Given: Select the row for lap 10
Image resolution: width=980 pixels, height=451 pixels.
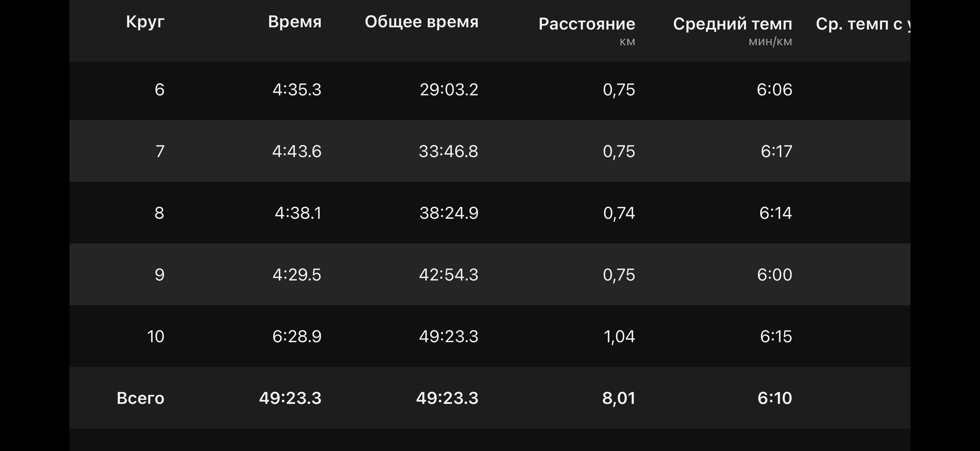Looking at the screenshot, I should coord(490,336).
